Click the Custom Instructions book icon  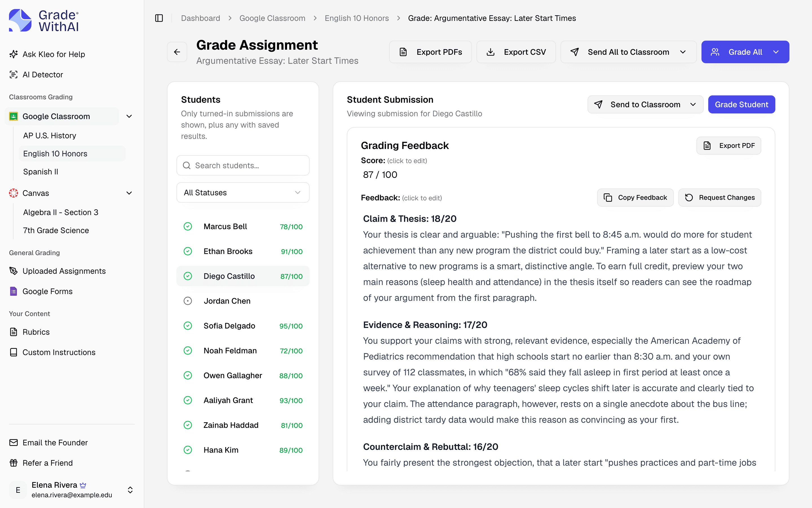click(14, 352)
